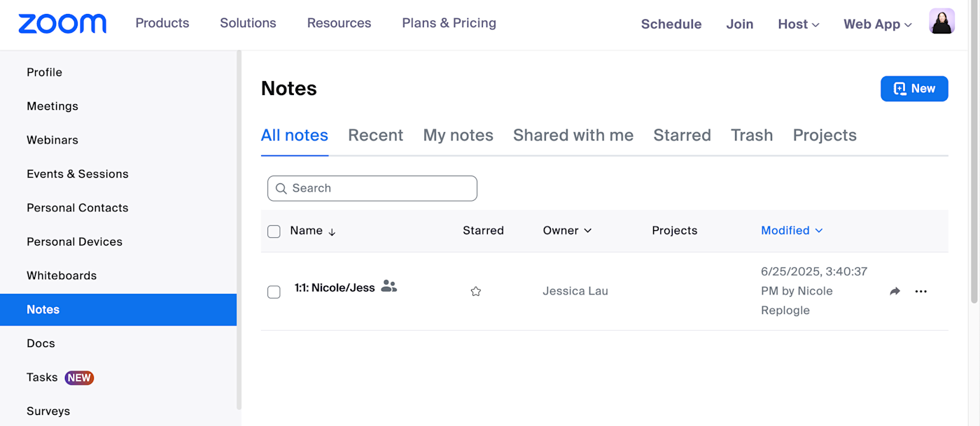Viewport: 980px width, 426px height.
Task: Check the 1:1: Nicole/Jess row checkbox
Action: pos(274,292)
